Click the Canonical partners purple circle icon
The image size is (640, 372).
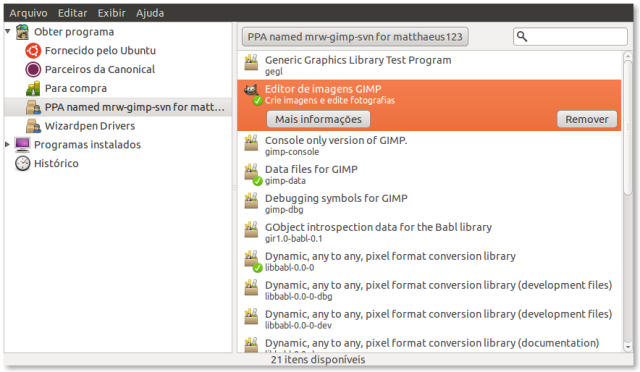click(33, 69)
